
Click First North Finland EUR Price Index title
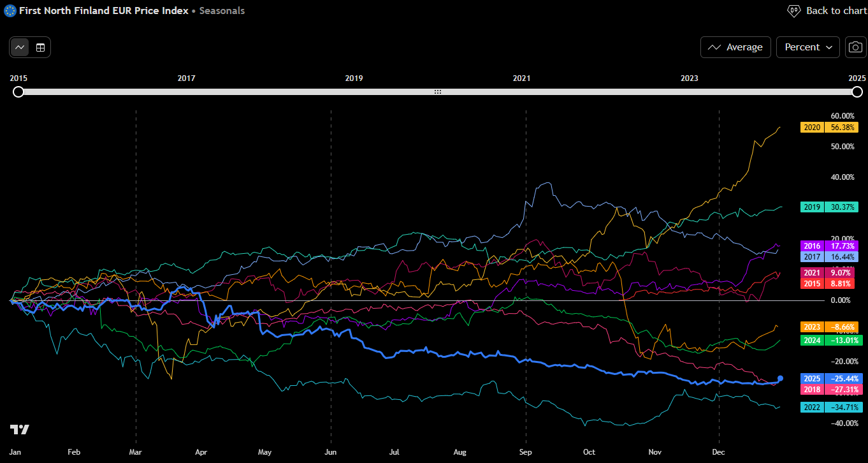pyautogui.click(x=103, y=11)
